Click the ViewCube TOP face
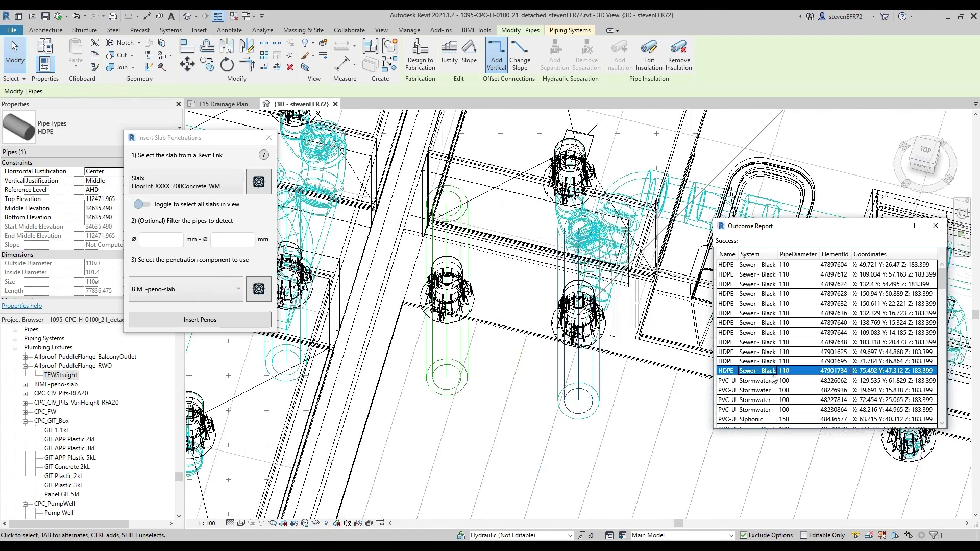 click(925, 150)
